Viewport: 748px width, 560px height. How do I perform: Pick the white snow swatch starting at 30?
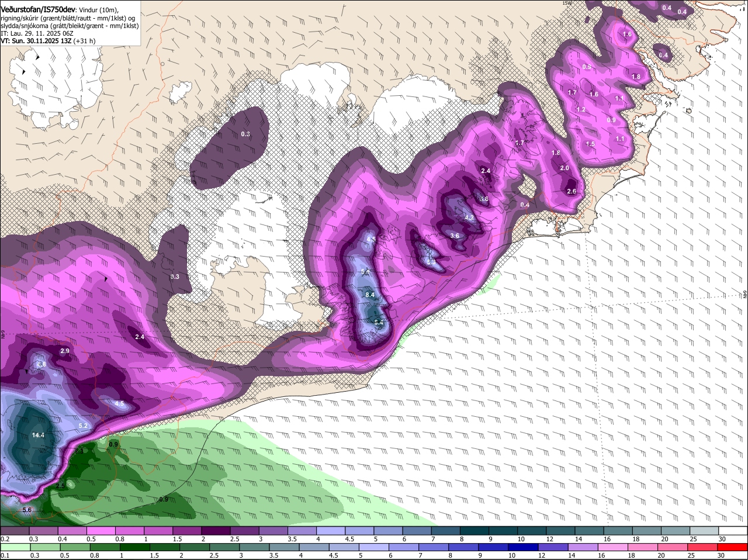point(733,530)
